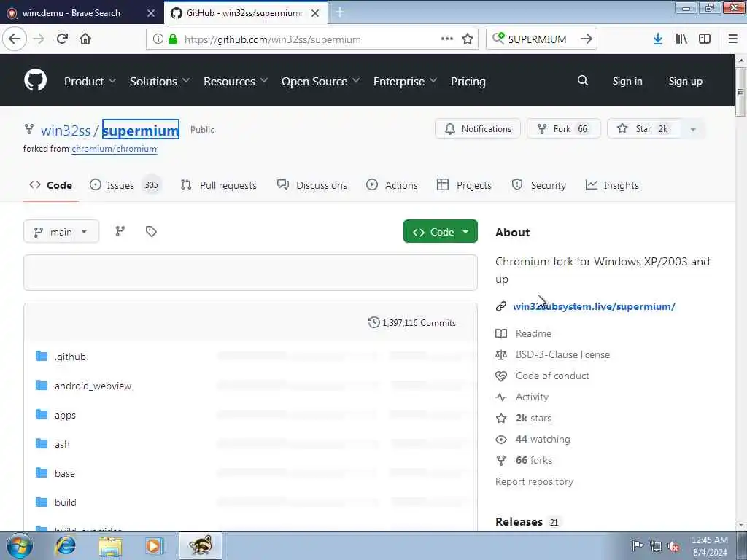747x560 pixels.
Task: Open the browser hamburger menu
Action: point(733,39)
